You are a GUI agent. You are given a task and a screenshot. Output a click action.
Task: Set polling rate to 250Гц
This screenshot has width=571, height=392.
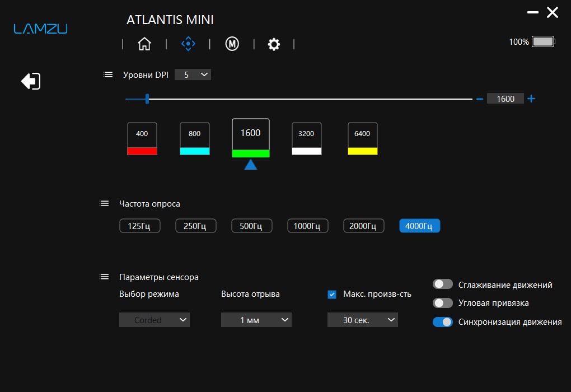tap(196, 226)
